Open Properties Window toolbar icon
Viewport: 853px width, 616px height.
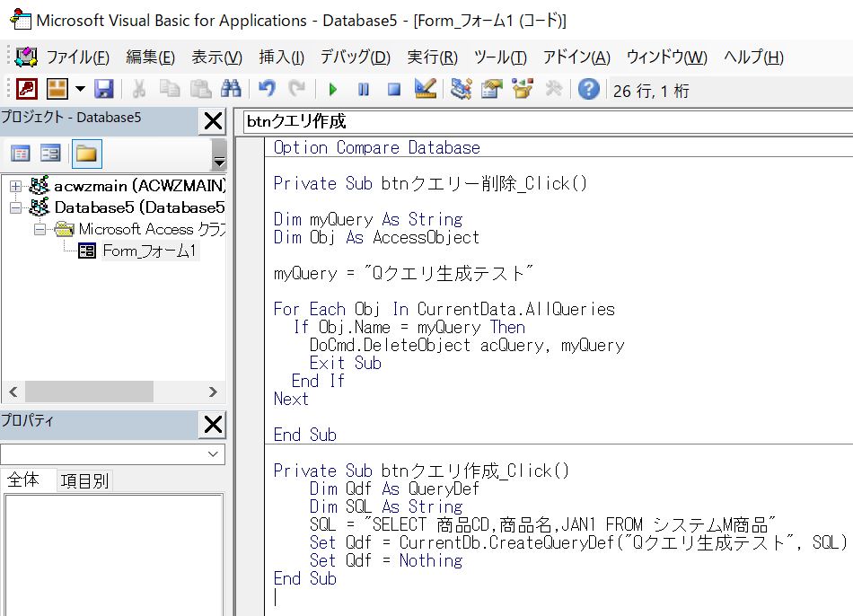[492, 89]
